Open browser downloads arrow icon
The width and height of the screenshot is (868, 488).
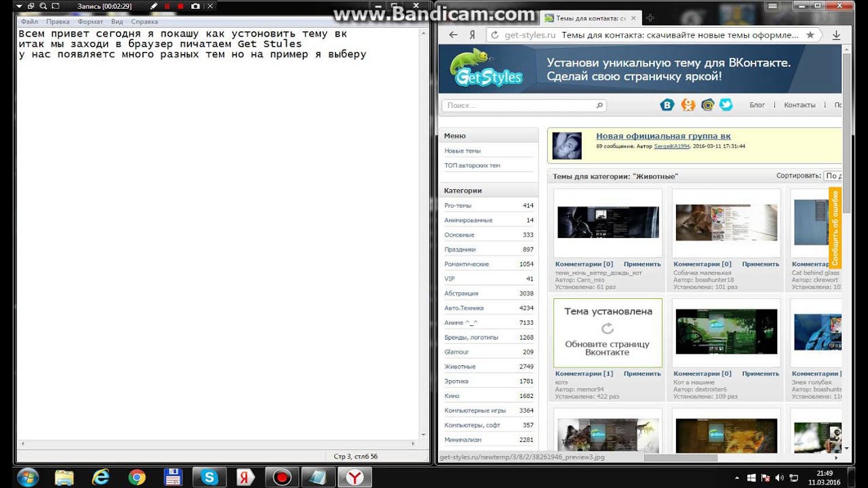[x=836, y=35]
